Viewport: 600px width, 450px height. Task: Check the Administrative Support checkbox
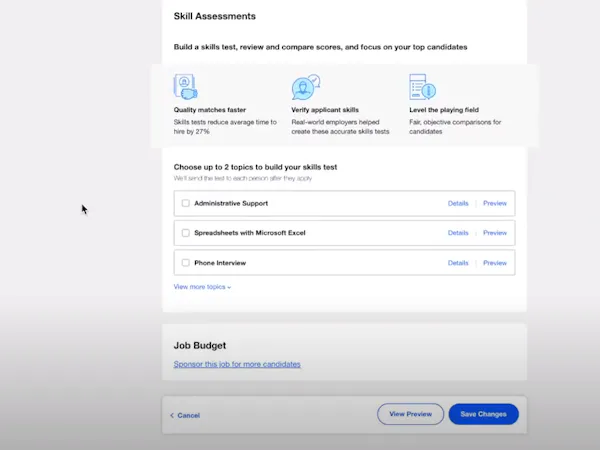(186, 203)
